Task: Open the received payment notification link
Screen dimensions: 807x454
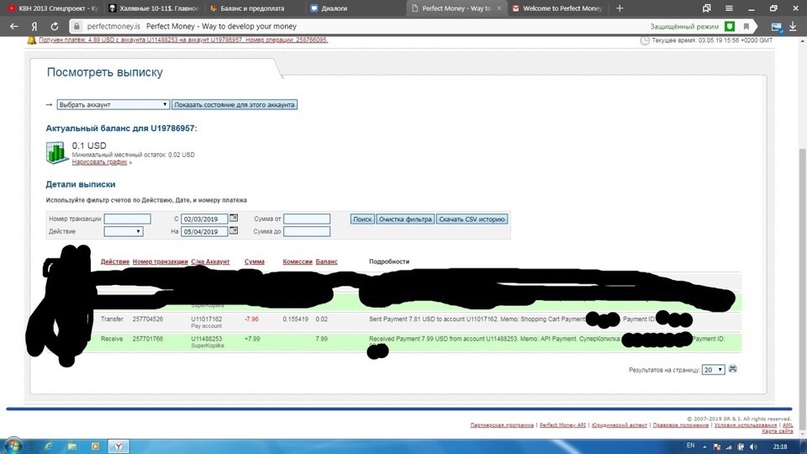Action: tap(183, 40)
